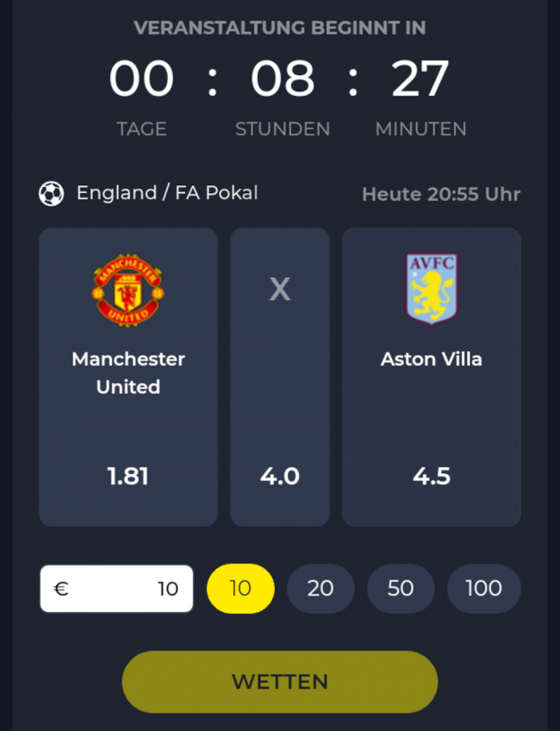Click the X draw symbol
The image size is (560, 731).
(280, 290)
